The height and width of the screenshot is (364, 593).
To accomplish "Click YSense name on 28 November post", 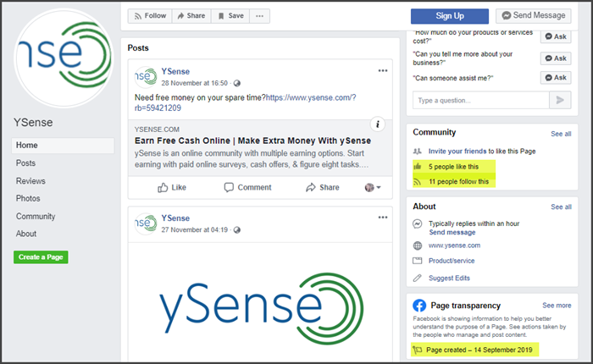I will tap(175, 71).
